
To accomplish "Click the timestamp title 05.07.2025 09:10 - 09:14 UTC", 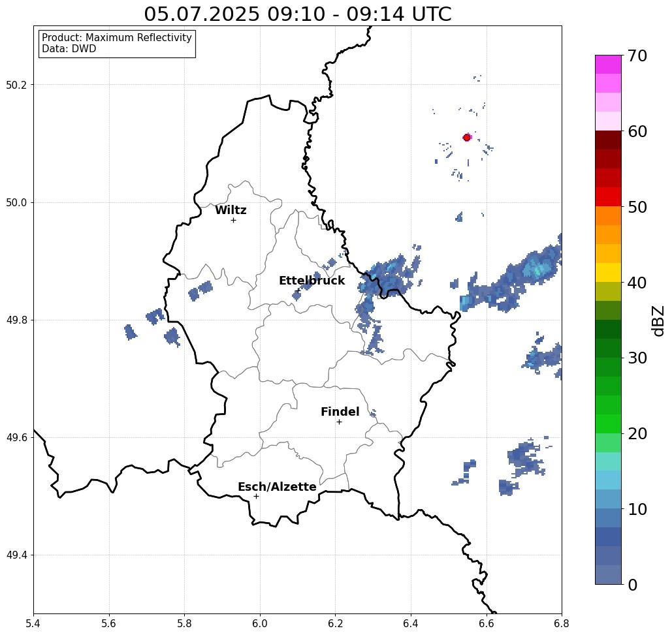I will 297,14.
